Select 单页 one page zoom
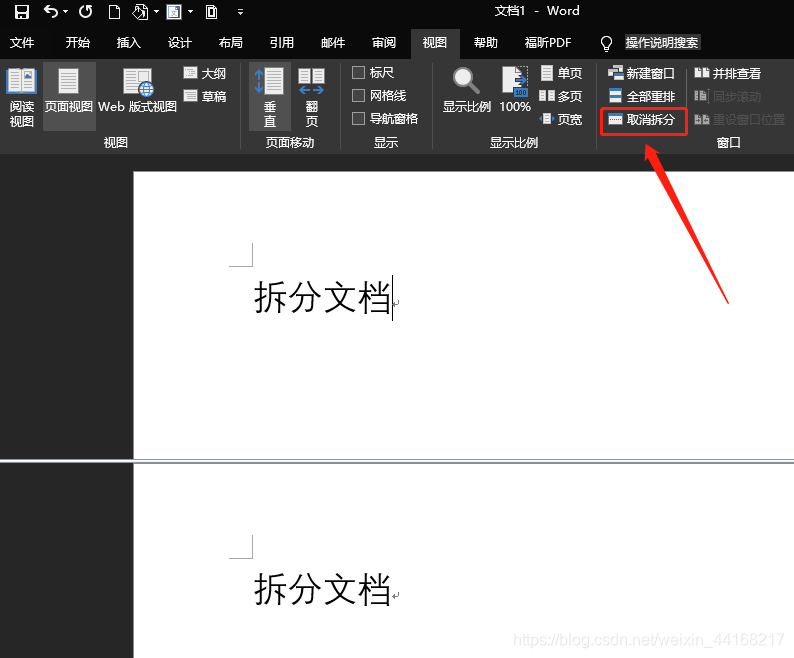The height and width of the screenshot is (658, 794). 561,73
